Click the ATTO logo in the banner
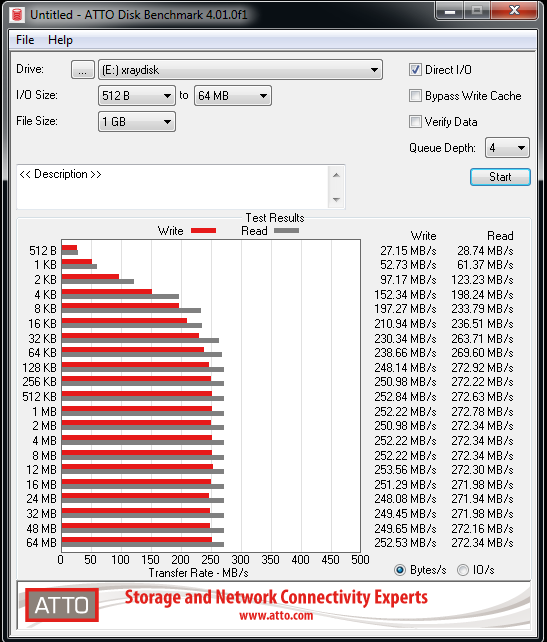Screen dimensions: 547x642 (62, 605)
